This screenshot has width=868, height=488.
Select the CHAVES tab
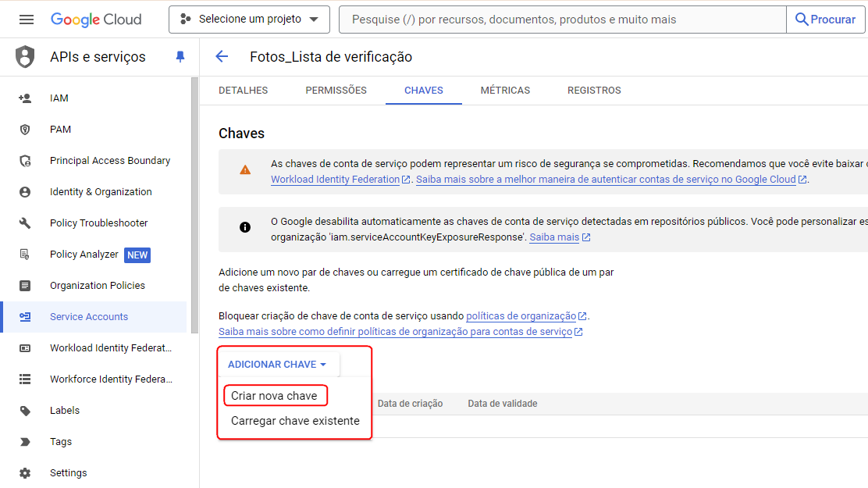point(424,91)
